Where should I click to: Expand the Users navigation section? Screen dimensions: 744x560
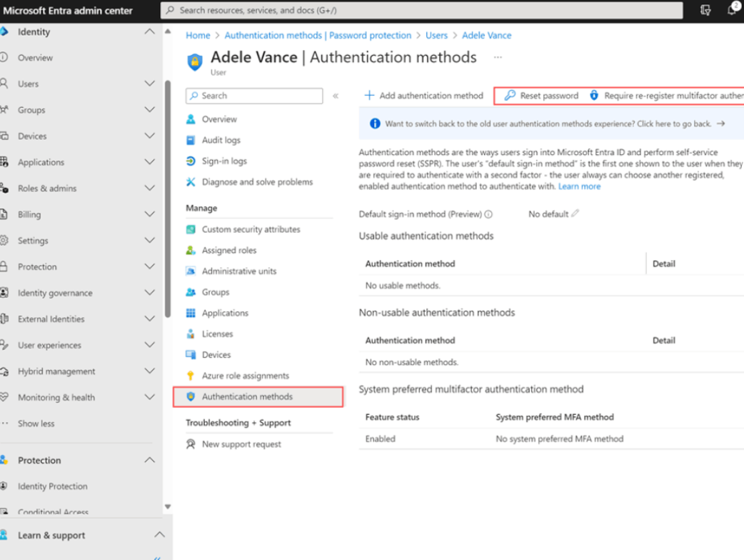tap(150, 84)
